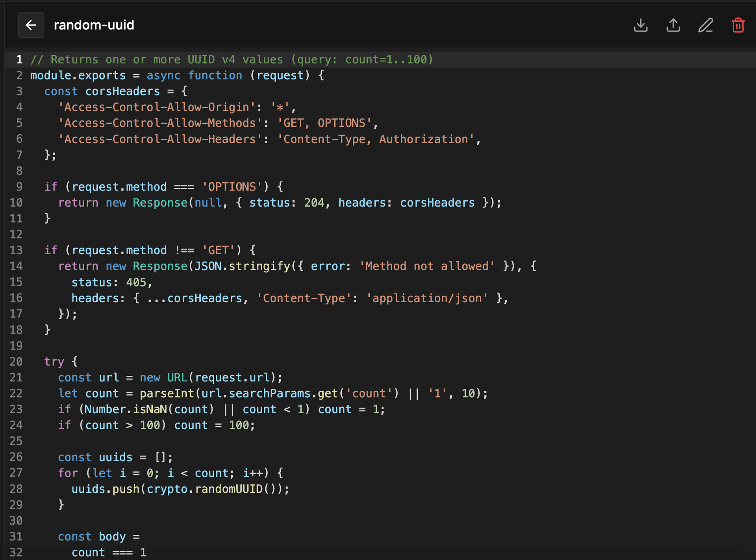This screenshot has height=560, width=756.
Task: Open the share/export icon
Action: [673, 25]
